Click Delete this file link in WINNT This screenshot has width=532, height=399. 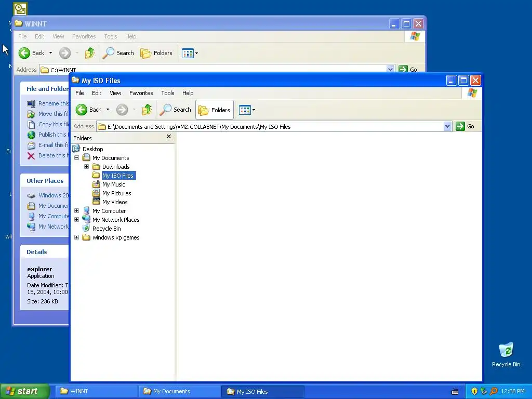click(x=54, y=155)
